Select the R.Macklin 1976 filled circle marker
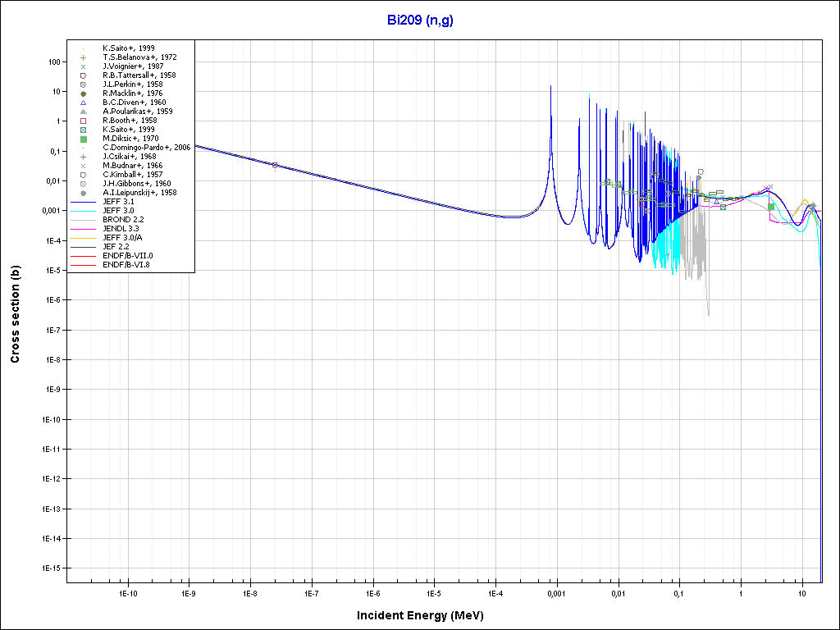Image resolution: width=840 pixels, height=630 pixels. [84, 94]
